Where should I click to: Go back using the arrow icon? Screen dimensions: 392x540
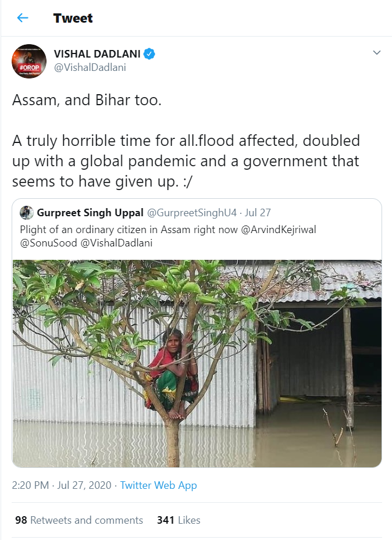[23, 18]
